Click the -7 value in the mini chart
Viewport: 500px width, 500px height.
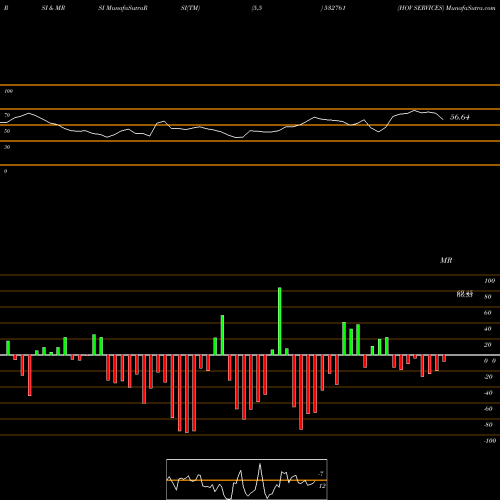point(321,474)
